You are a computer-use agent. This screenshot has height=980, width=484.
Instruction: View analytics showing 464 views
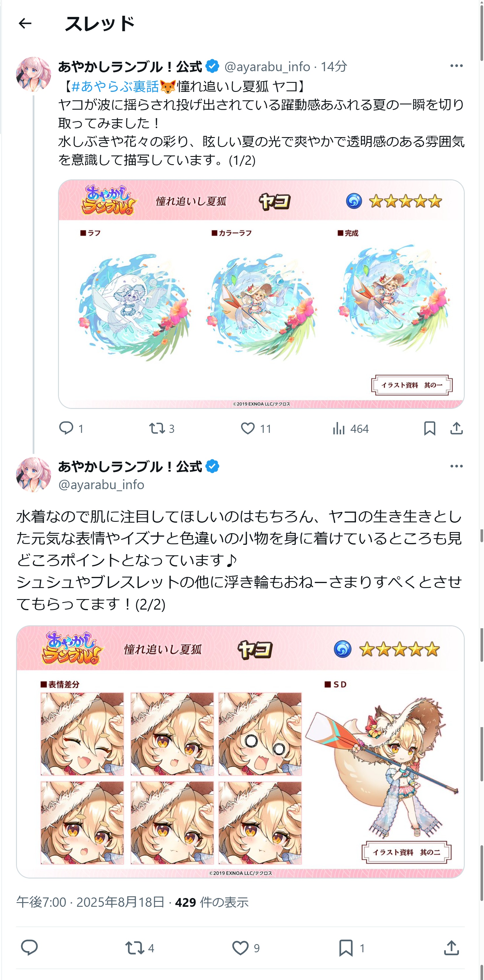pyautogui.click(x=350, y=428)
